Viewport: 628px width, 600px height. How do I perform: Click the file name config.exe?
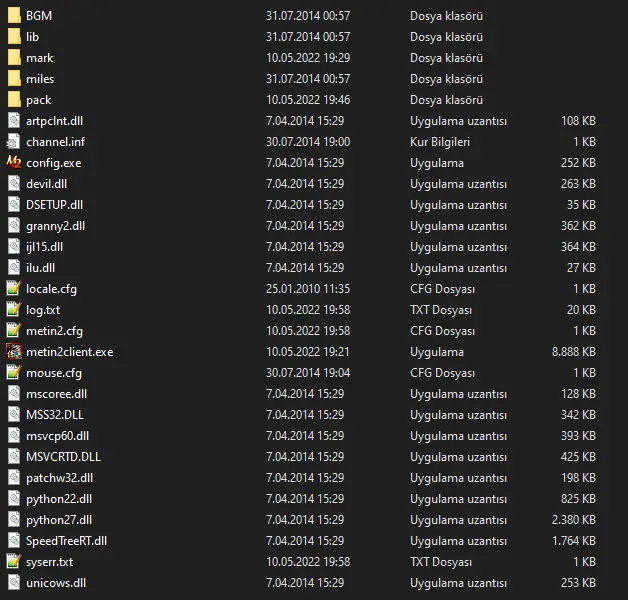(54, 163)
